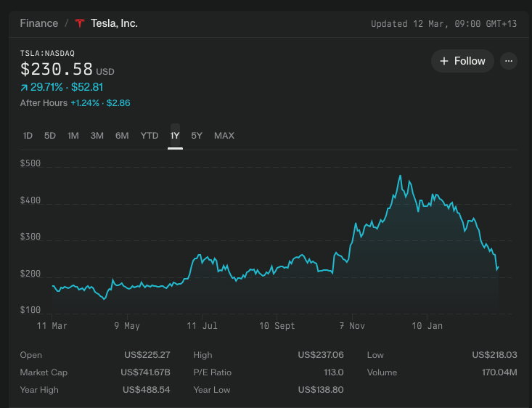Show the MAX chart range
This screenshot has height=408, width=532.
pyautogui.click(x=224, y=136)
